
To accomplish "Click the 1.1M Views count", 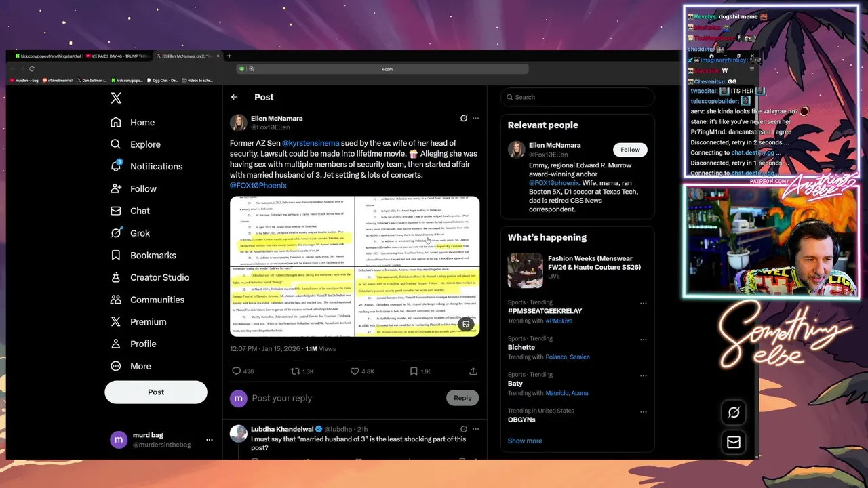I will click(x=320, y=348).
